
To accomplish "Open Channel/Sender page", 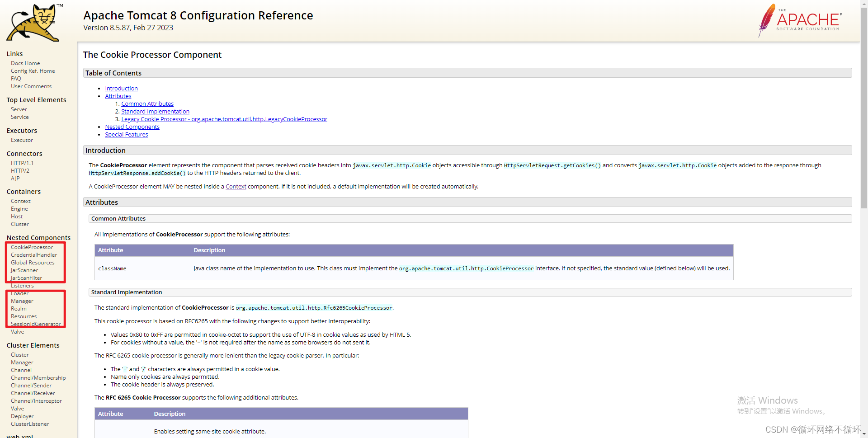I will pos(31,386).
